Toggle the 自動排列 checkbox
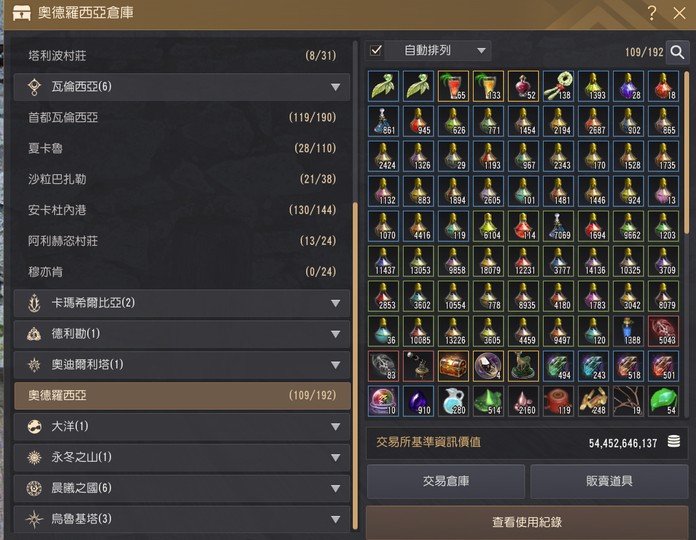Image resolution: width=696 pixels, height=540 pixels. (376, 50)
